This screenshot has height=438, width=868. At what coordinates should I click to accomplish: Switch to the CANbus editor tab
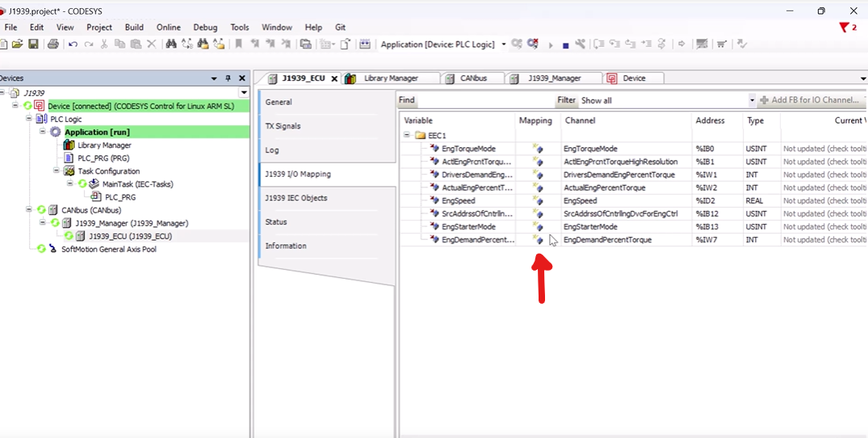pyautogui.click(x=473, y=78)
